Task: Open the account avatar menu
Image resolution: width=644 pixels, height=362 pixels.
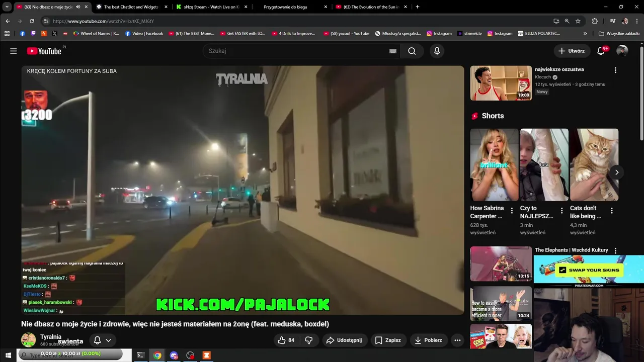Action: tap(622, 51)
